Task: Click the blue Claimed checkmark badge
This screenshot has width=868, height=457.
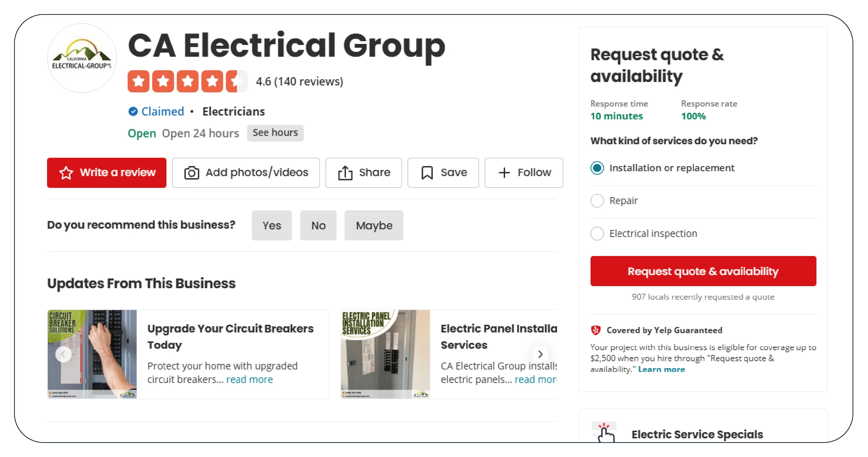Action: [x=133, y=111]
